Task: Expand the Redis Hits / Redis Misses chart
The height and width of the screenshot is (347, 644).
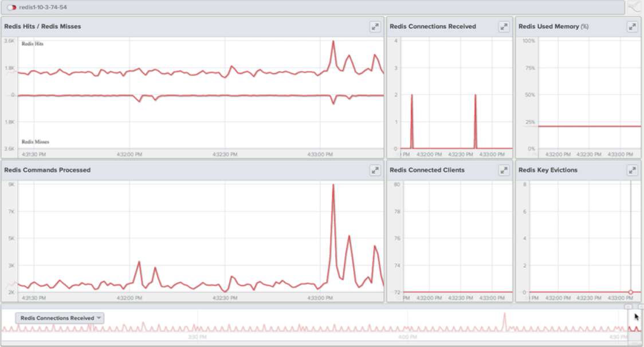Action: pos(375,27)
